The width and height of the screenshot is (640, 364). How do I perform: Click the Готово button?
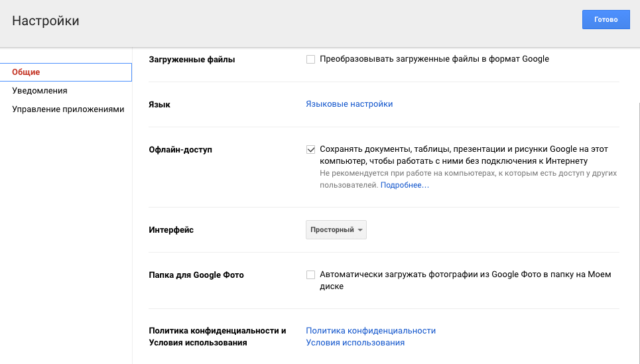[606, 20]
